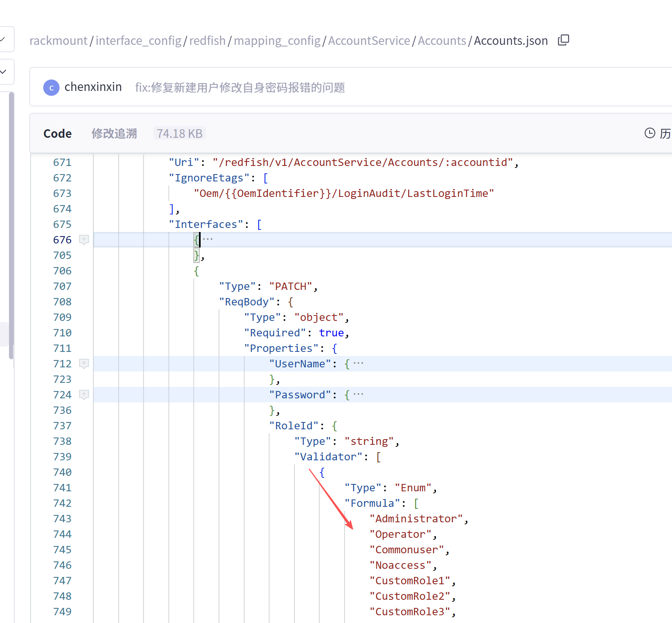Click the "CustomRole2" enum value

[x=410, y=596]
